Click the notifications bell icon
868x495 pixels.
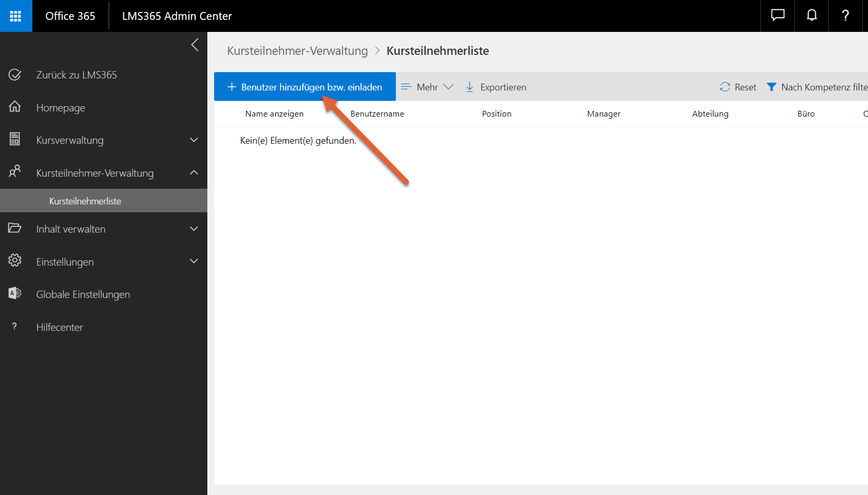click(812, 16)
